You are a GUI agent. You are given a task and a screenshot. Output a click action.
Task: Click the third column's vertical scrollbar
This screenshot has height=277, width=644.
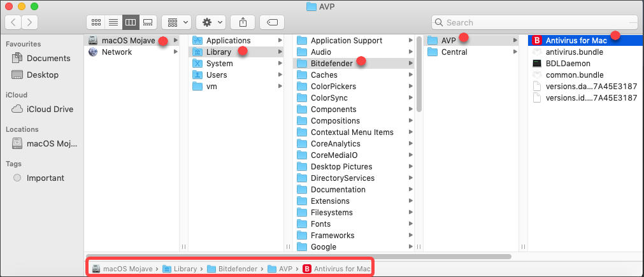click(419, 74)
